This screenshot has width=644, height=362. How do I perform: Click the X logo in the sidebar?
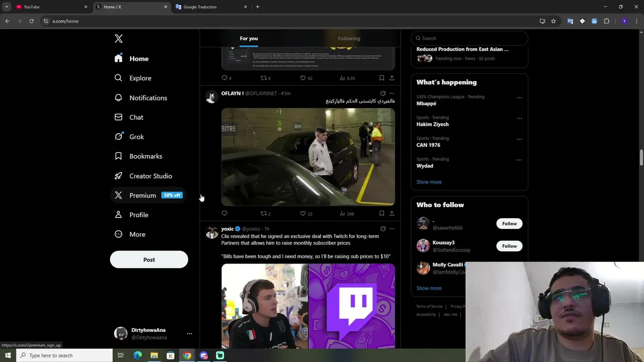pyautogui.click(x=119, y=39)
